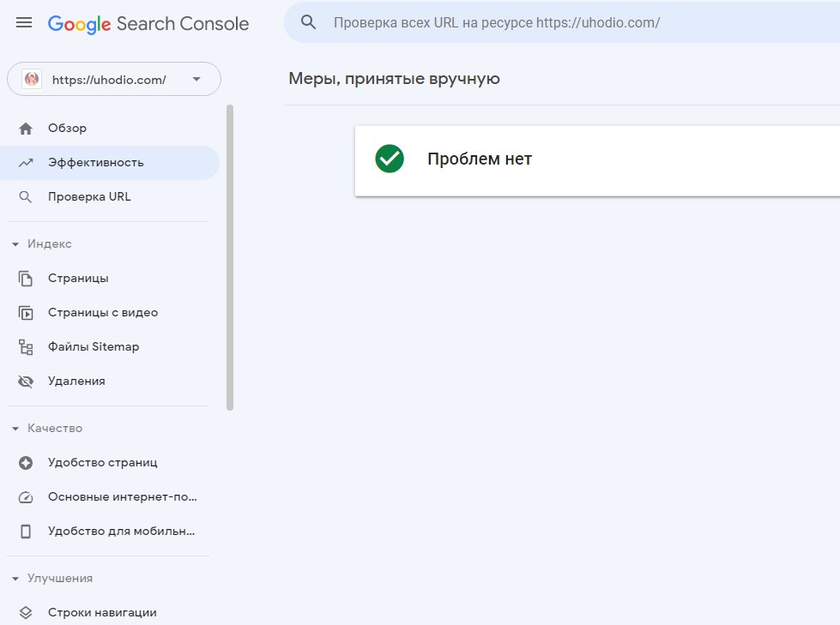This screenshot has width=840, height=625.
Task: Click the search magnifier icon in top bar
Action: 309,22
